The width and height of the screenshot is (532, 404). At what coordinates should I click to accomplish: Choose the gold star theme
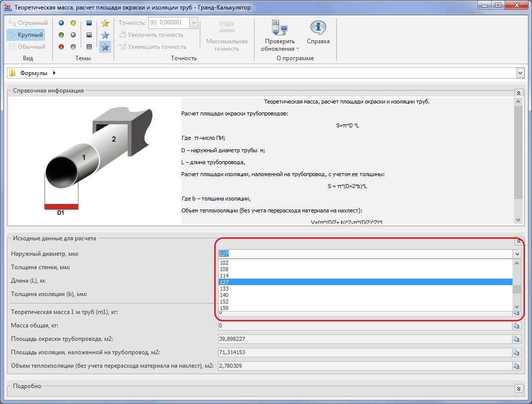[x=105, y=23]
